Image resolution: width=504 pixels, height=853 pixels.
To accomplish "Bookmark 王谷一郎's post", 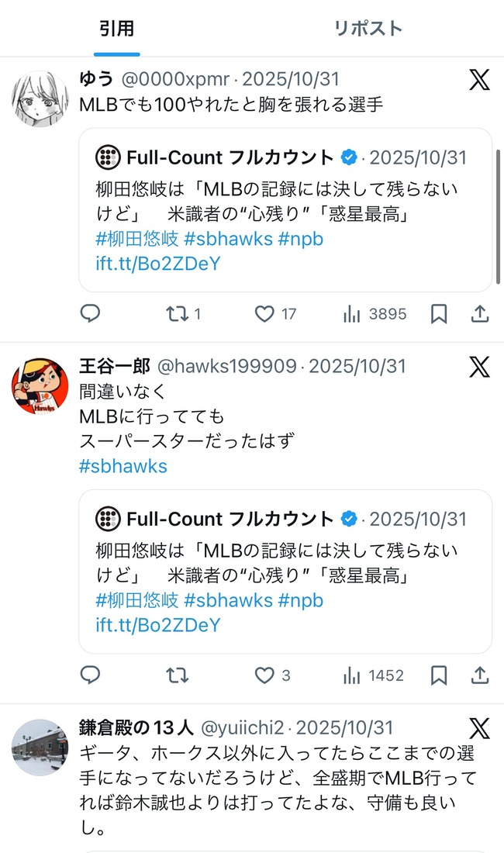I will [x=439, y=675].
